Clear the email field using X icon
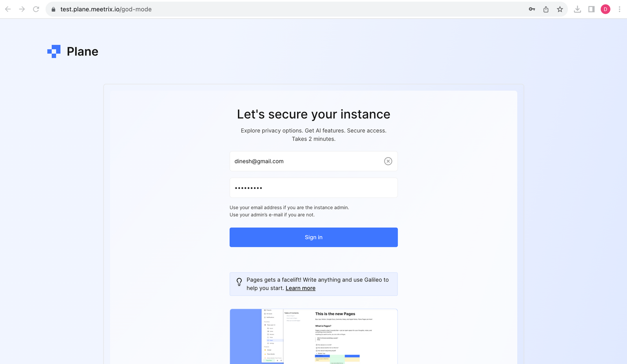Viewport: 627px width, 364px height. pos(388,161)
